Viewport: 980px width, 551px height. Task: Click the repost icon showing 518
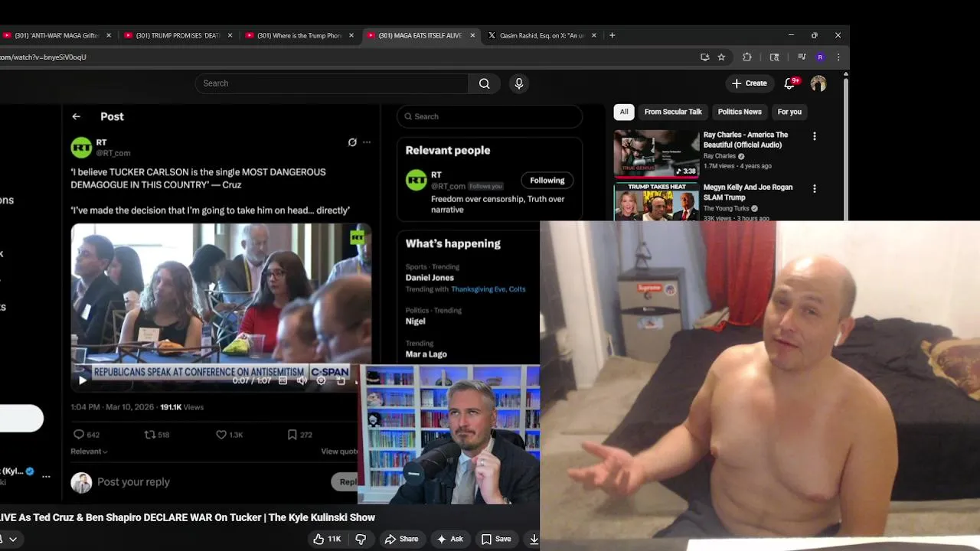(150, 434)
